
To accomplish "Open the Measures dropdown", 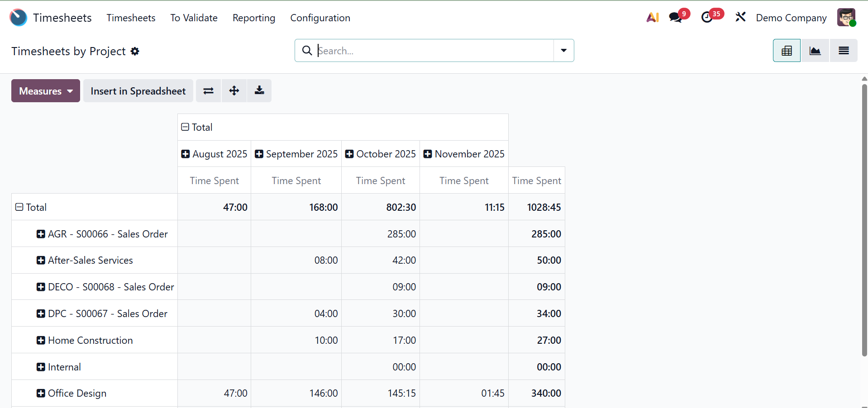I will [46, 91].
